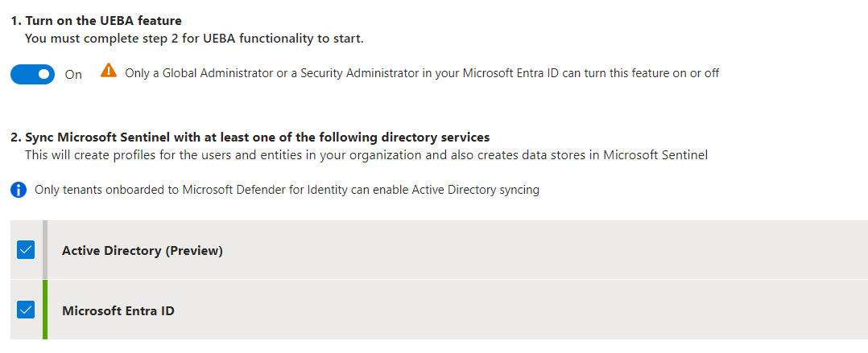The image size is (868, 353).
Task: Toggle the UEBA feature switch
Action: pos(33,74)
